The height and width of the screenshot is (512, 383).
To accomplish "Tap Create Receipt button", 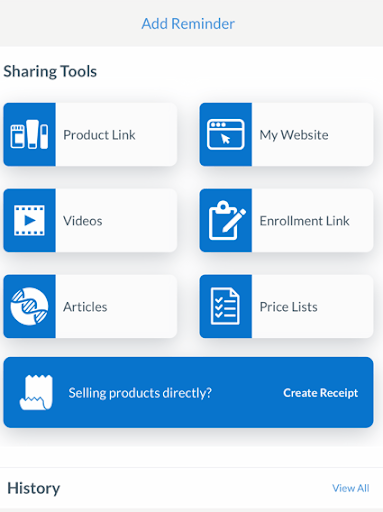I will (x=321, y=393).
